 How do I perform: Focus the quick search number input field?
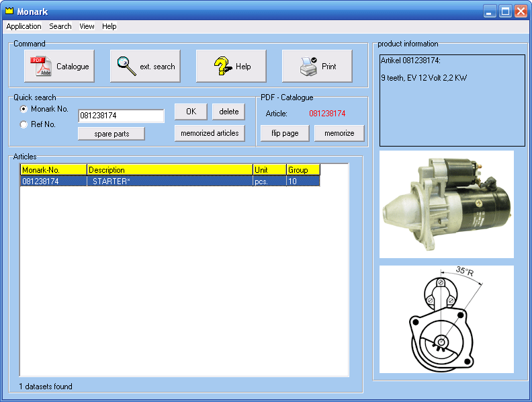tap(121, 116)
